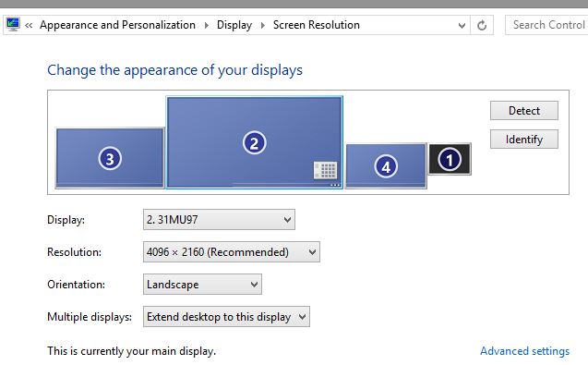Click the Control Panel icon in address bar
The height and width of the screenshot is (365, 588).
[13, 25]
